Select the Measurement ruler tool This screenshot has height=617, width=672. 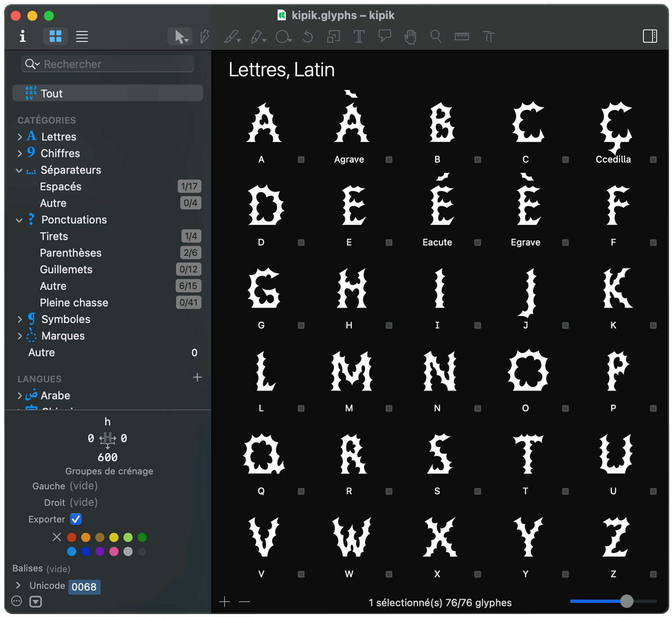pos(462,36)
